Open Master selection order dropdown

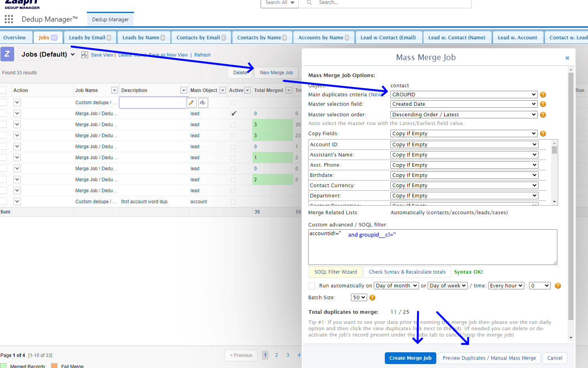464,115
